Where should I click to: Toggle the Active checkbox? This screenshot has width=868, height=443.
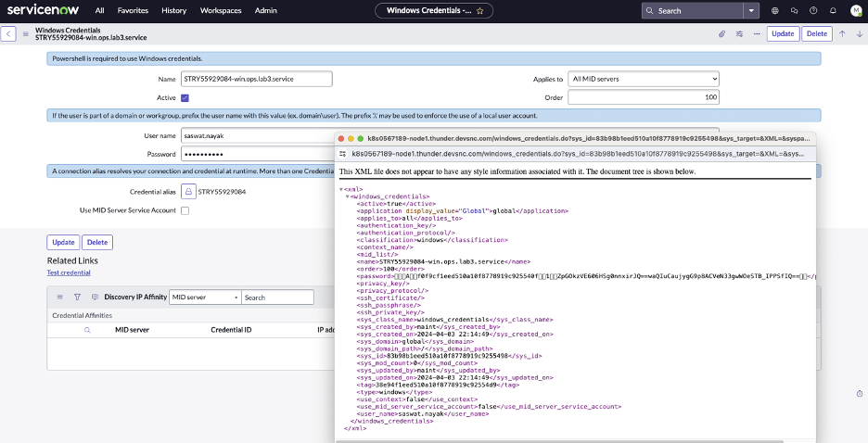[185, 98]
